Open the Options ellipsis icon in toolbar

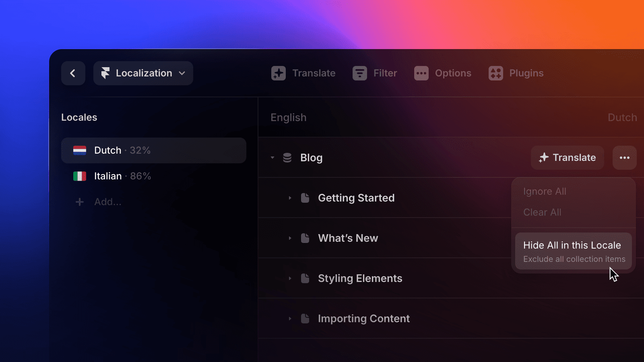(x=421, y=73)
